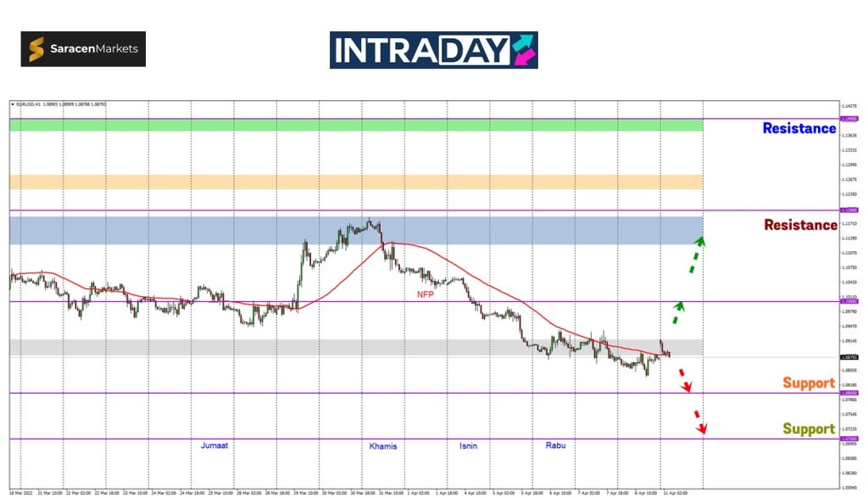Click the lower red arrow near bottom Support

pyautogui.click(x=699, y=422)
